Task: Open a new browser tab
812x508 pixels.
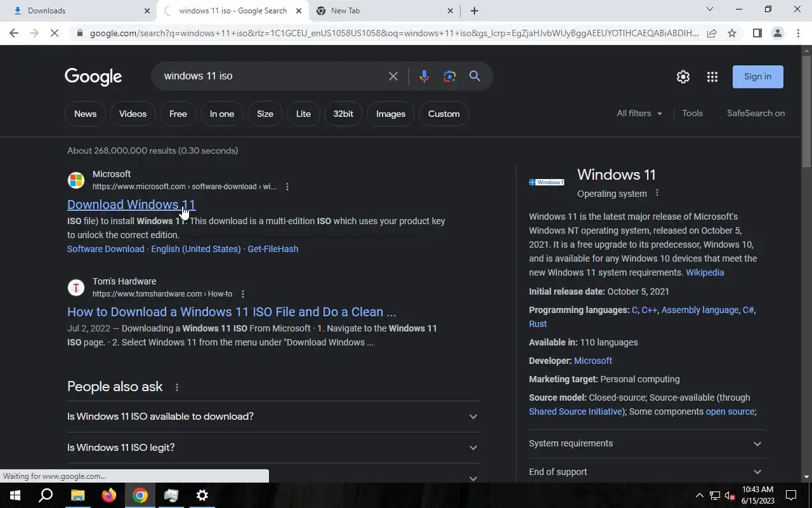Action: point(475,10)
